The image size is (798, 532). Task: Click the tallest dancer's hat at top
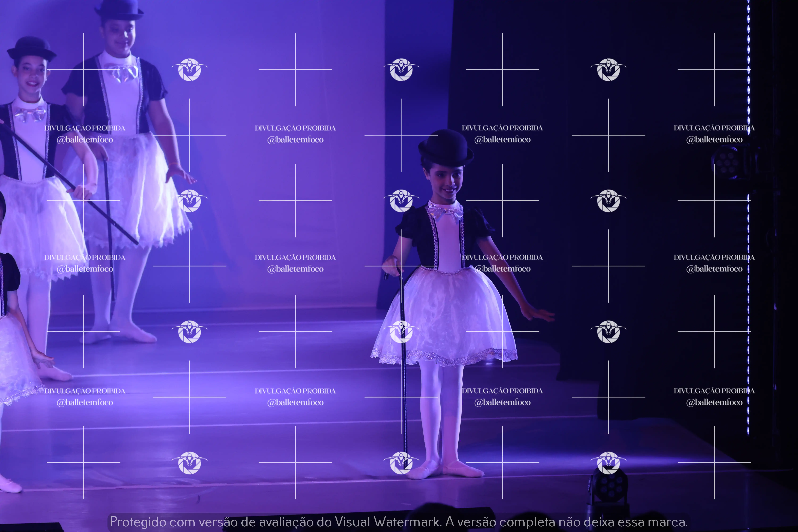pos(119,9)
